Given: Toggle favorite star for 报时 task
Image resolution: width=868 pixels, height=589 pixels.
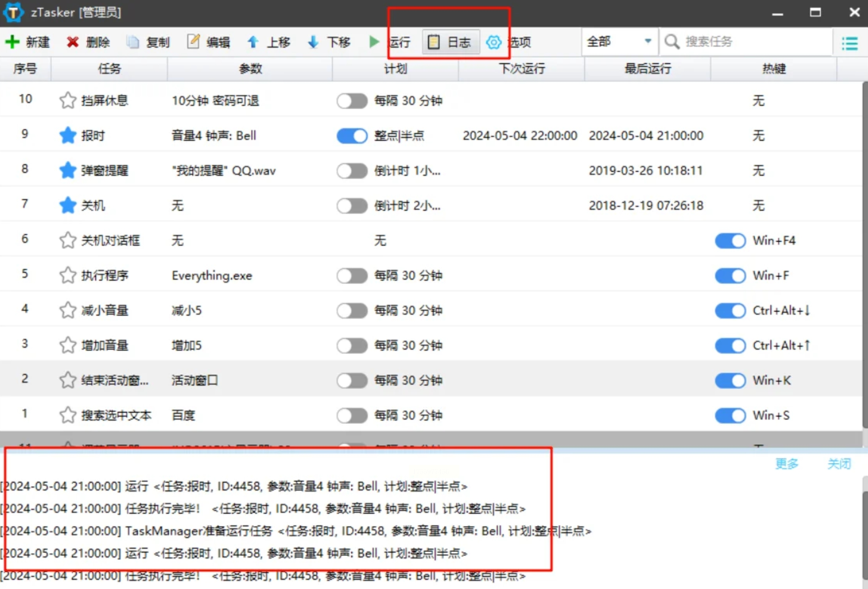Looking at the screenshot, I should 68,135.
